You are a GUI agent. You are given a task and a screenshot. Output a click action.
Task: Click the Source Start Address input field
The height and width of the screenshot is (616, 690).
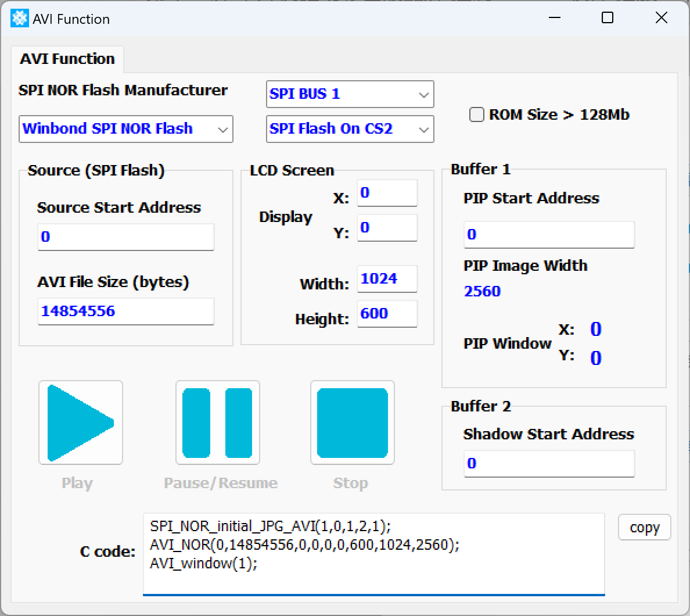[125, 237]
